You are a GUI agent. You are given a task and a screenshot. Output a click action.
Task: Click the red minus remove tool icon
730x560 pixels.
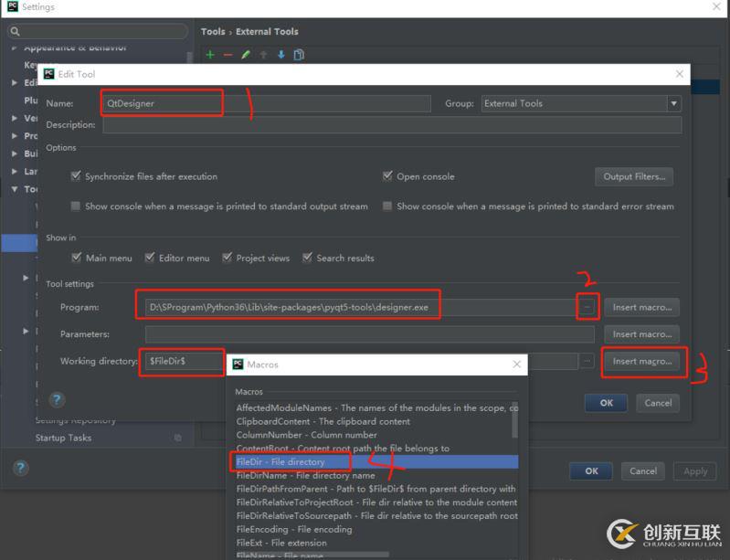coord(228,55)
